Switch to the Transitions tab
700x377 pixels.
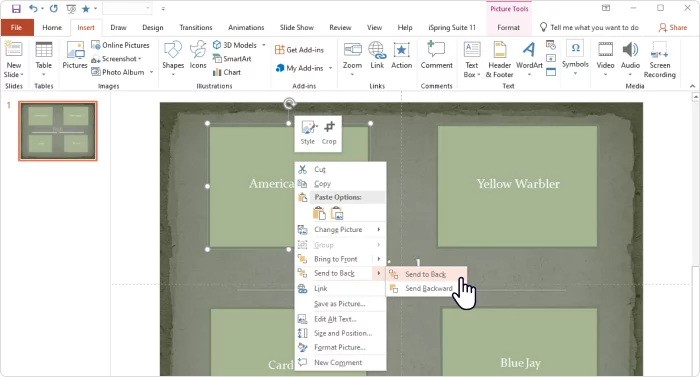click(196, 27)
